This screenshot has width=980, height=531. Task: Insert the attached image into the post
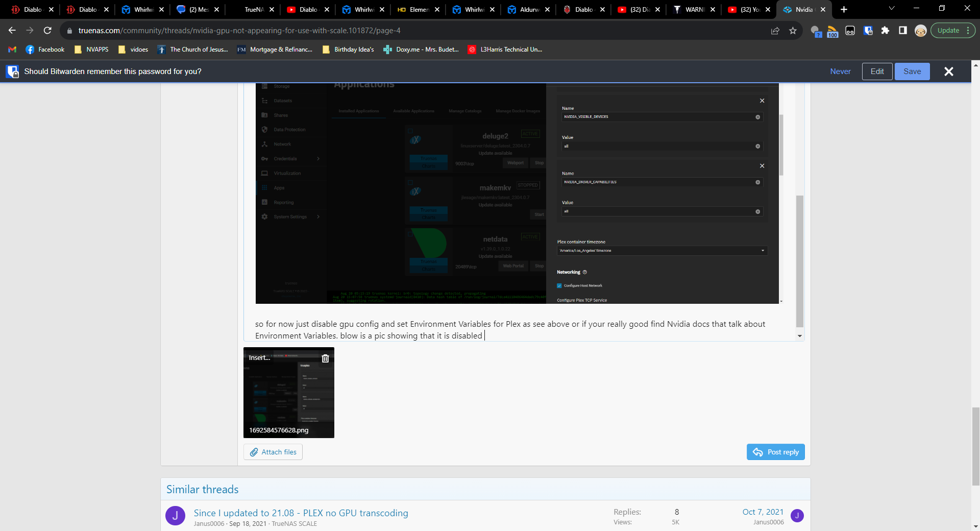259,358
